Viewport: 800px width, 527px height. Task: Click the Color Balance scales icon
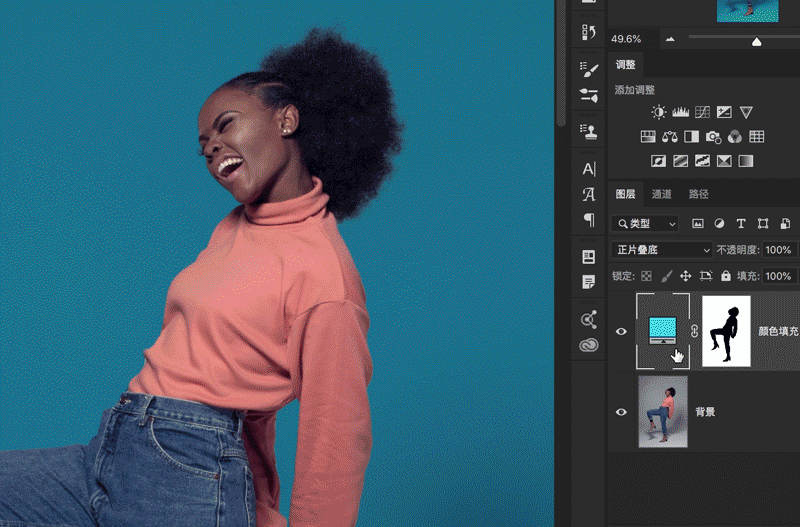(670, 137)
